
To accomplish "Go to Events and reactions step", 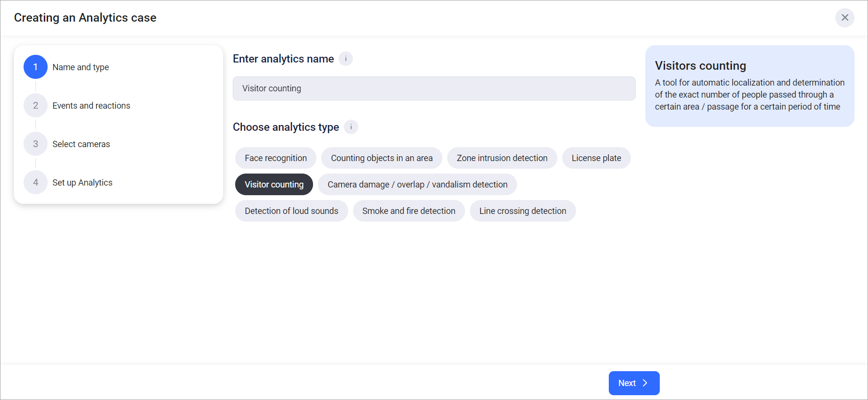I will (x=91, y=106).
